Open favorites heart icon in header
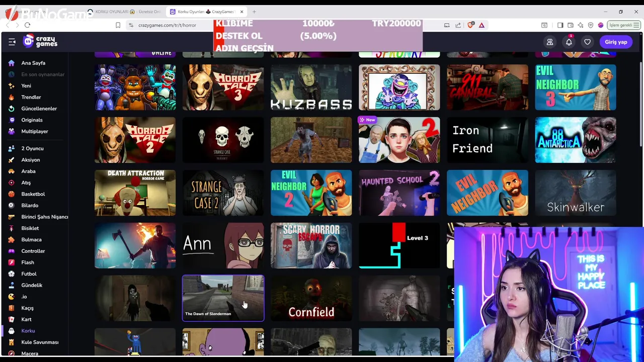 587,42
